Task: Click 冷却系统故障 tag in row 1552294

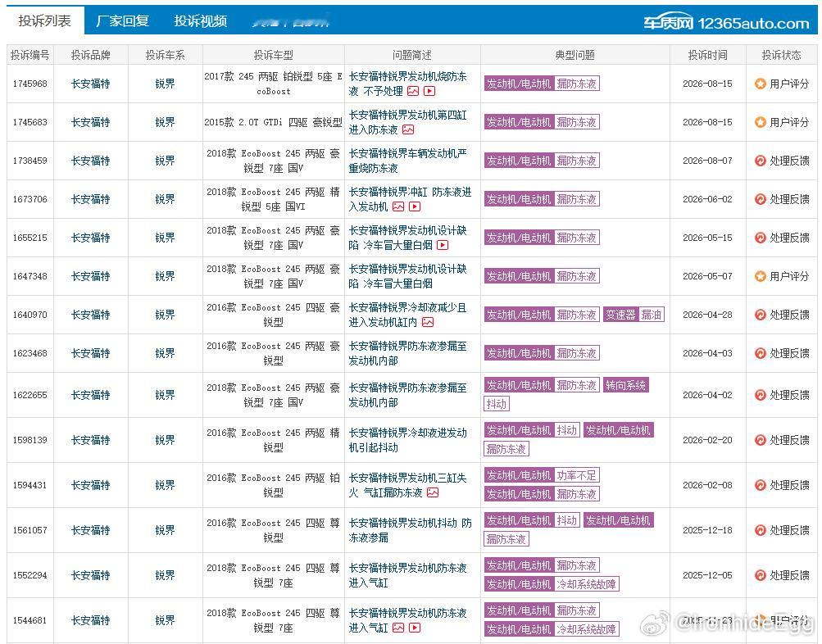Action: [586, 583]
